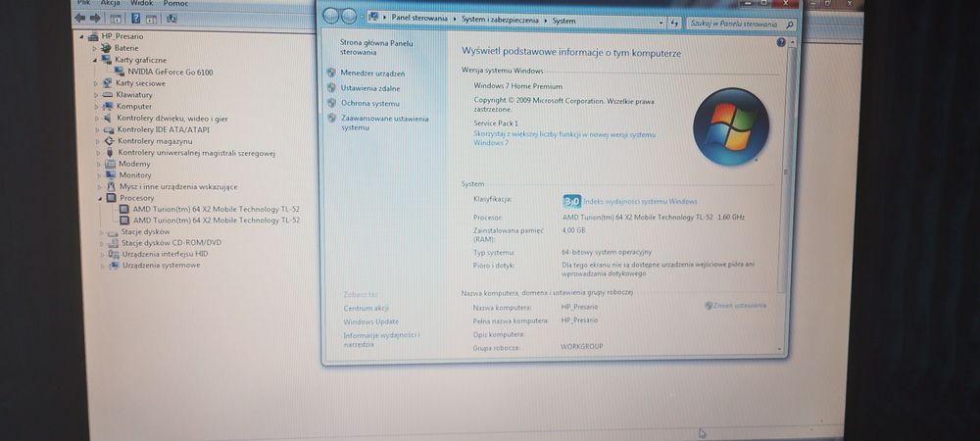Scan for hardware changes toolbar icon
Screen dimensions: 980x441
(x=171, y=19)
